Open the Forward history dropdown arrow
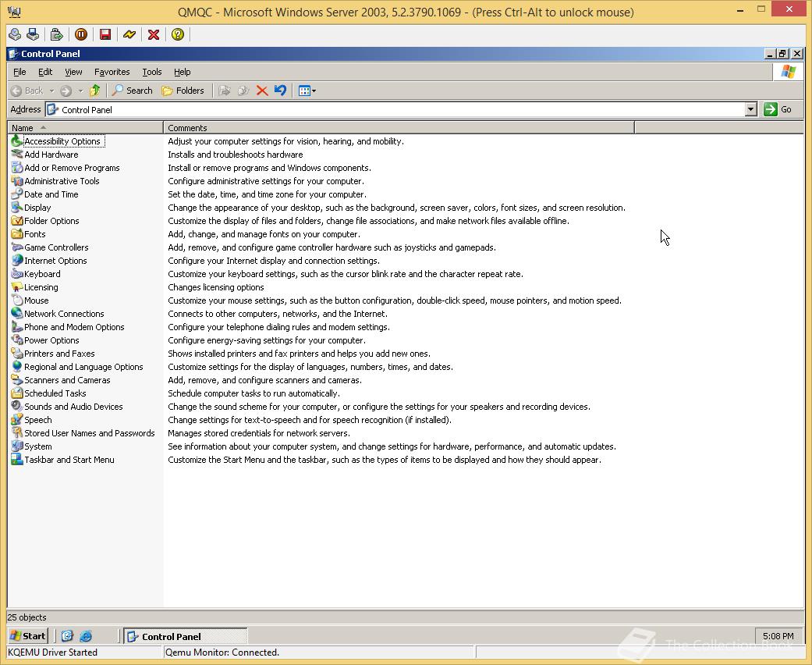Screen dimensions: 812x665 point(81,91)
